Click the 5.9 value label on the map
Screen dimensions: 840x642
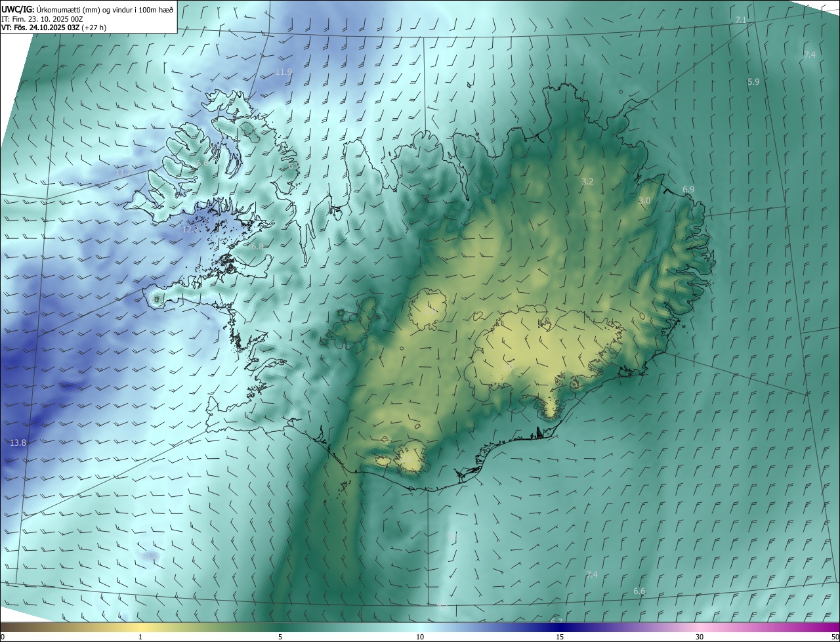[753, 82]
